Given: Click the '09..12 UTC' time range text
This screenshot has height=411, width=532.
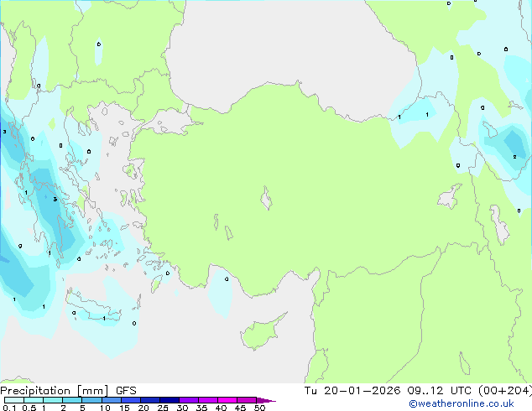Looking at the screenshot, I should pos(439,391).
